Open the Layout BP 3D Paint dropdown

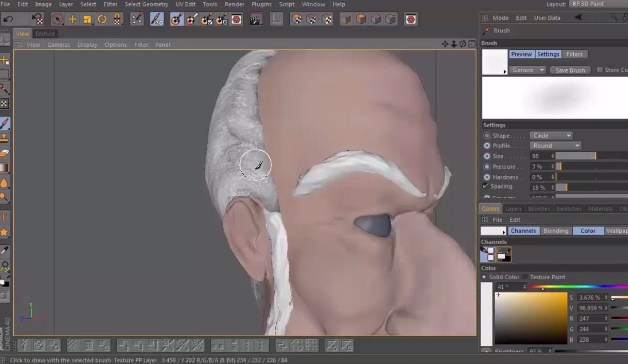tap(599, 4)
